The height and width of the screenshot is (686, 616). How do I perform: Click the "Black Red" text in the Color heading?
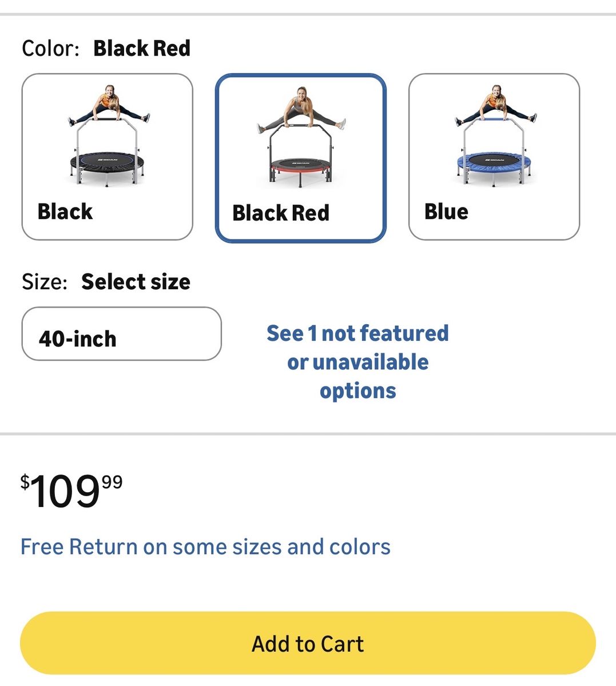[x=142, y=49]
